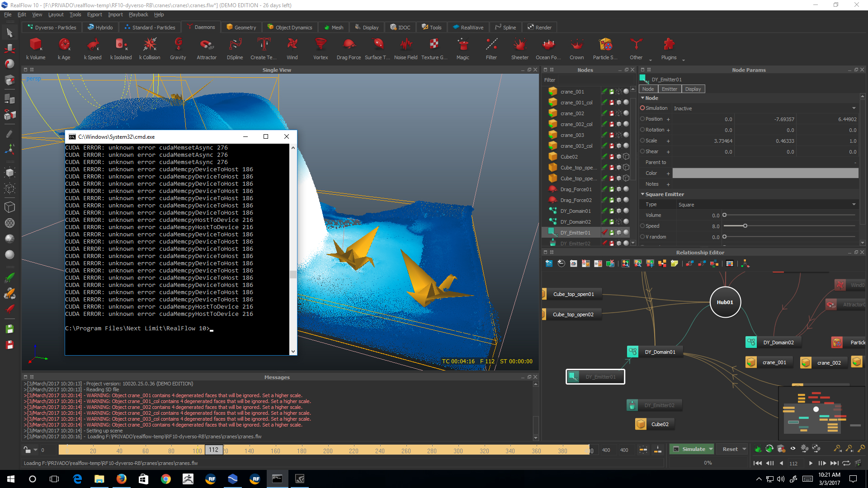The height and width of the screenshot is (488, 868).
Task: Jump to the last frame
Action: tap(835, 463)
